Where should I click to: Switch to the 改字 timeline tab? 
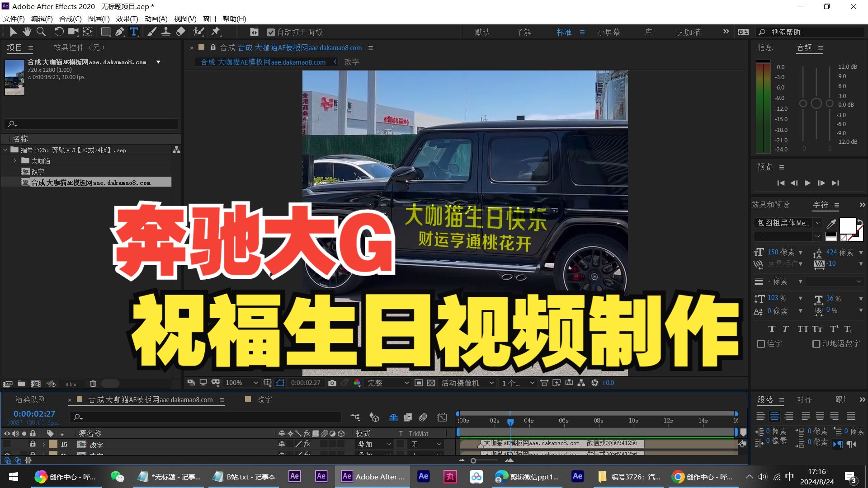[264, 399]
